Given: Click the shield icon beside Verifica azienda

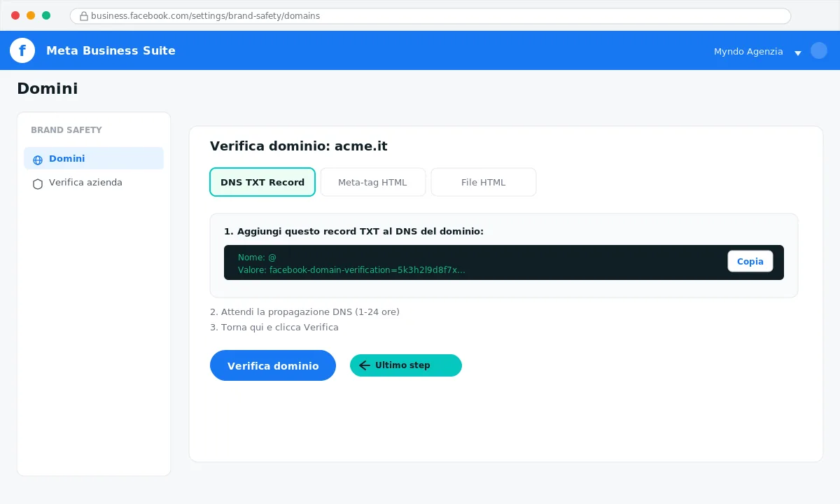Looking at the screenshot, I should (x=38, y=183).
